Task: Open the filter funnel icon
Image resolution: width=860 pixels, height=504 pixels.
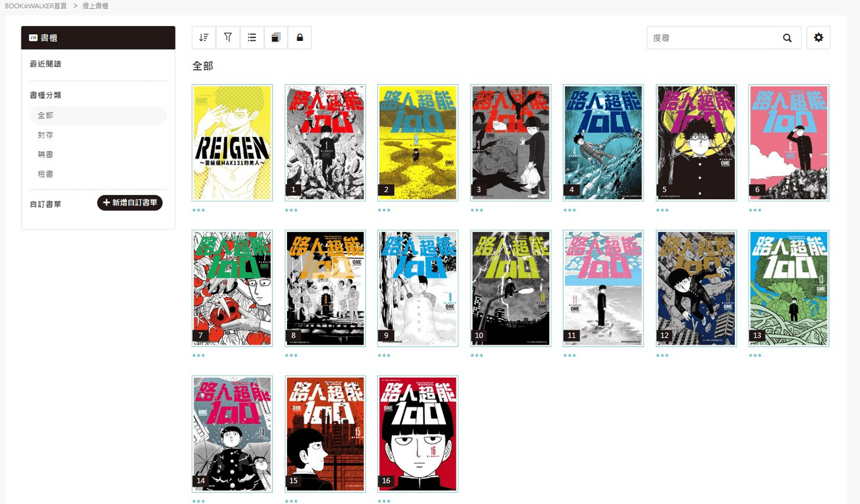Action: tap(228, 38)
